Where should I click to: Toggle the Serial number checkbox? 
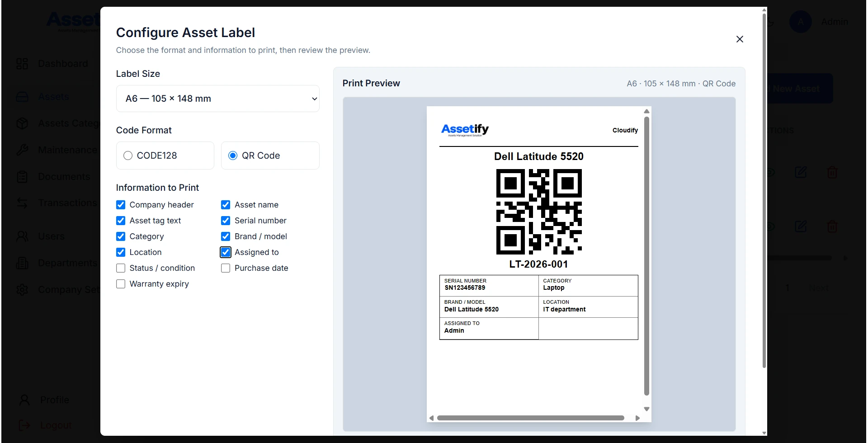pos(226,221)
